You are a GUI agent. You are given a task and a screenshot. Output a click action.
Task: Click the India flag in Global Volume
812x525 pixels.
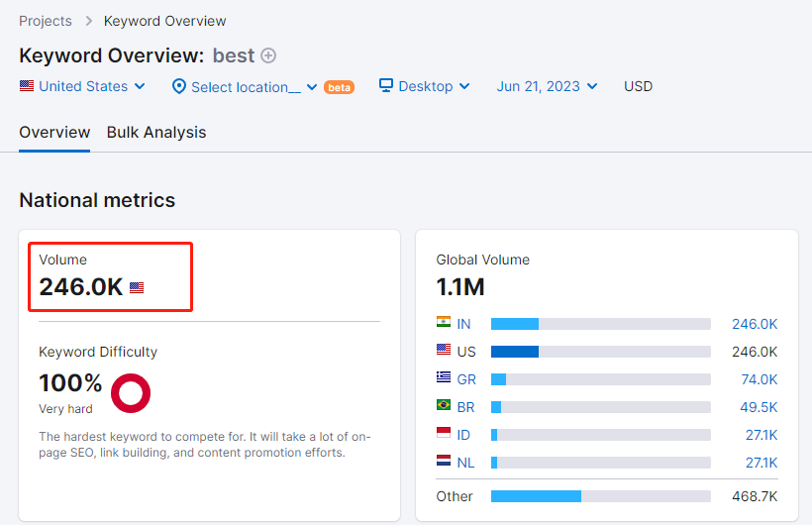tap(444, 323)
